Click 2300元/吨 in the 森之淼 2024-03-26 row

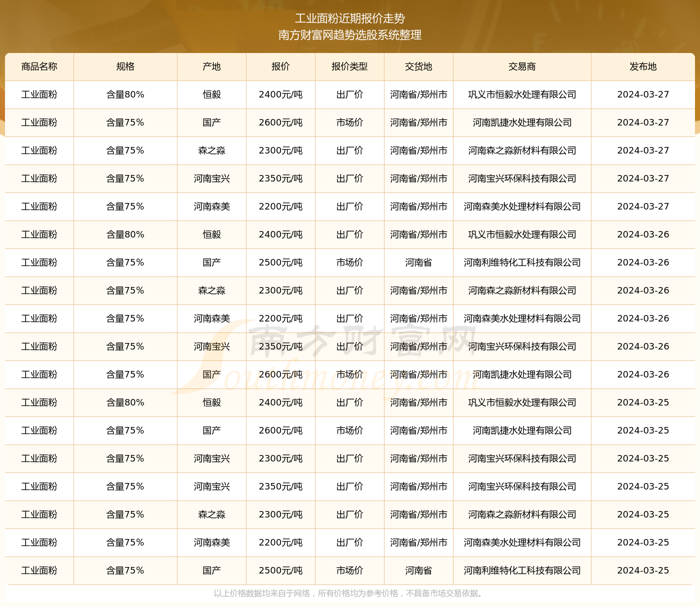(x=280, y=290)
